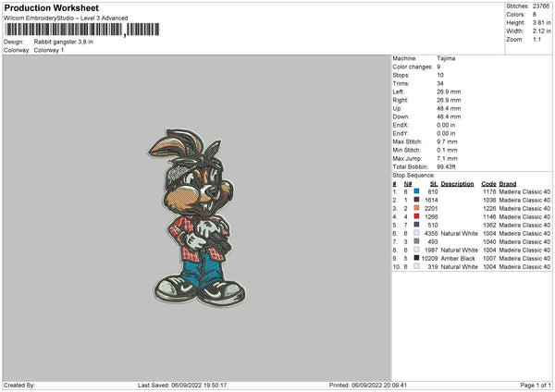Select the white swatch in stop 10
555x392 pixels.
(416, 266)
